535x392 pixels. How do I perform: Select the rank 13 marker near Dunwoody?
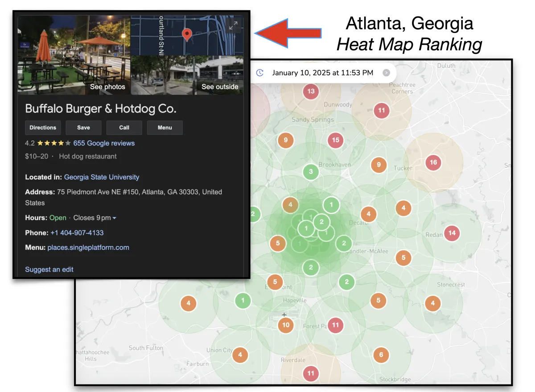click(x=311, y=91)
